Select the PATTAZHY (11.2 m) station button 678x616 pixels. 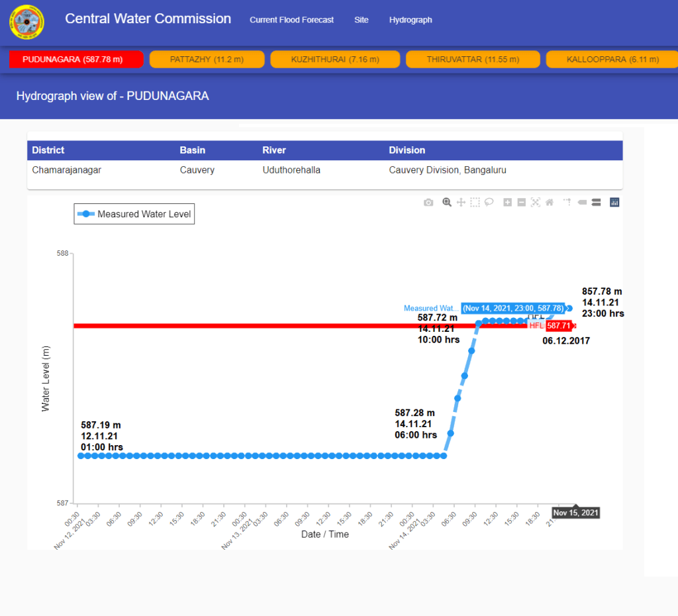coord(207,60)
